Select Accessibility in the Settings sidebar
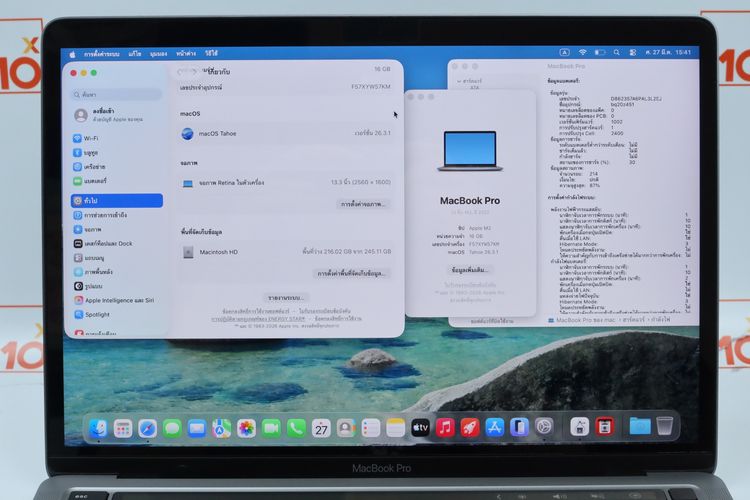The height and width of the screenshot is (500, 750). pos(117,215)
